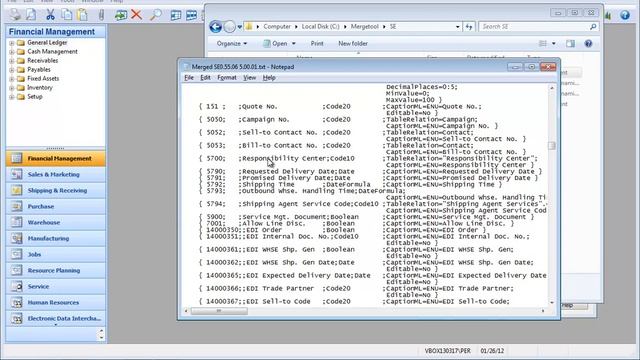Open the Organize dropdown in Explorer

coord(231,43)
